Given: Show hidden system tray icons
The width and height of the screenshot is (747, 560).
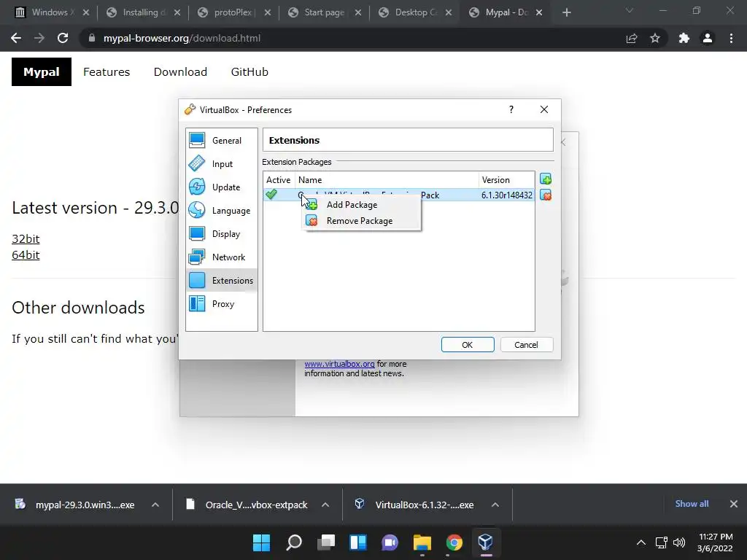Looking at the screenshot, I should pyautogui.click(x=641, y=542).
